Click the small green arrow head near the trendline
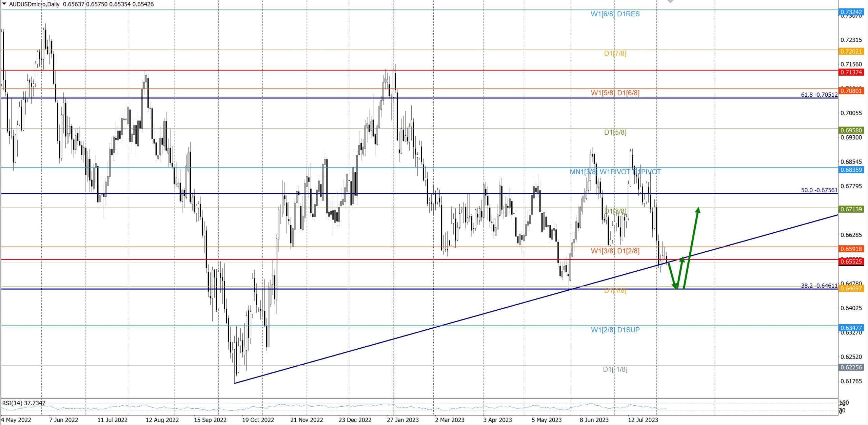 click(682, 260)
